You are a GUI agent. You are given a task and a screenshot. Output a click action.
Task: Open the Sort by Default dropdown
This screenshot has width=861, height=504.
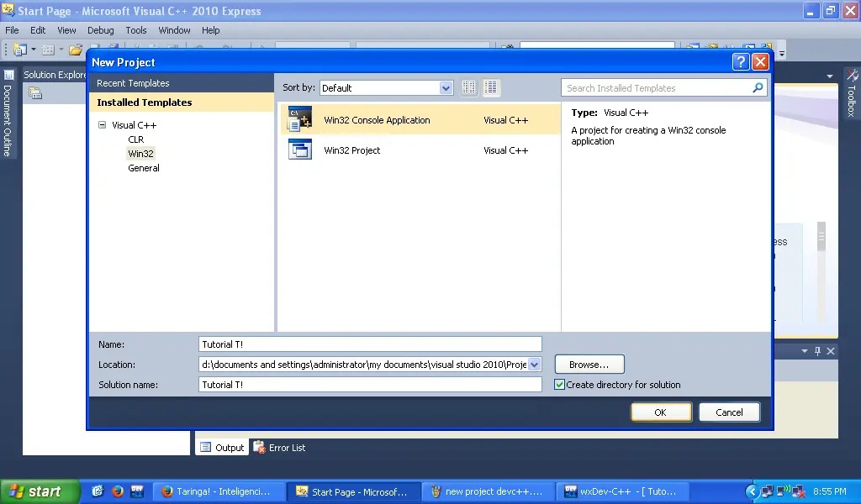point(446,87)
